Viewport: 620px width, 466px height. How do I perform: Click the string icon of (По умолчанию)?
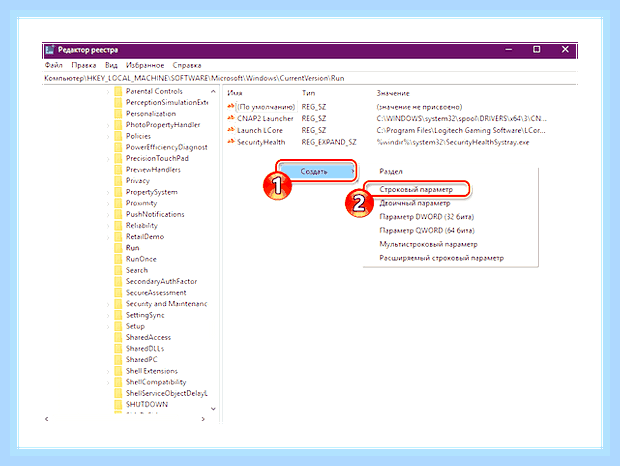pyautogui.click(x=231, y=106)
